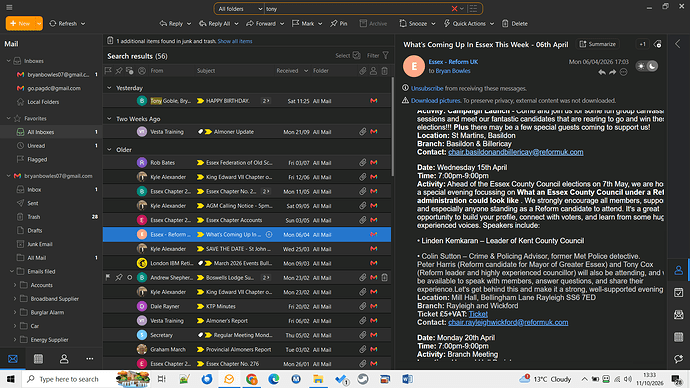Click Show all items link

pos(235,41)
